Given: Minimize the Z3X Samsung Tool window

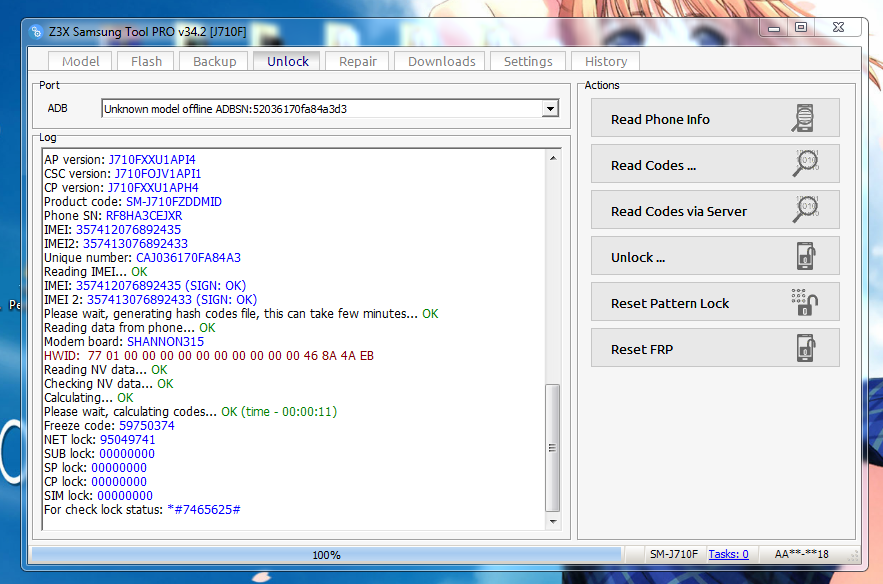Looking at the screenshot, I should [x=774, y=28].
